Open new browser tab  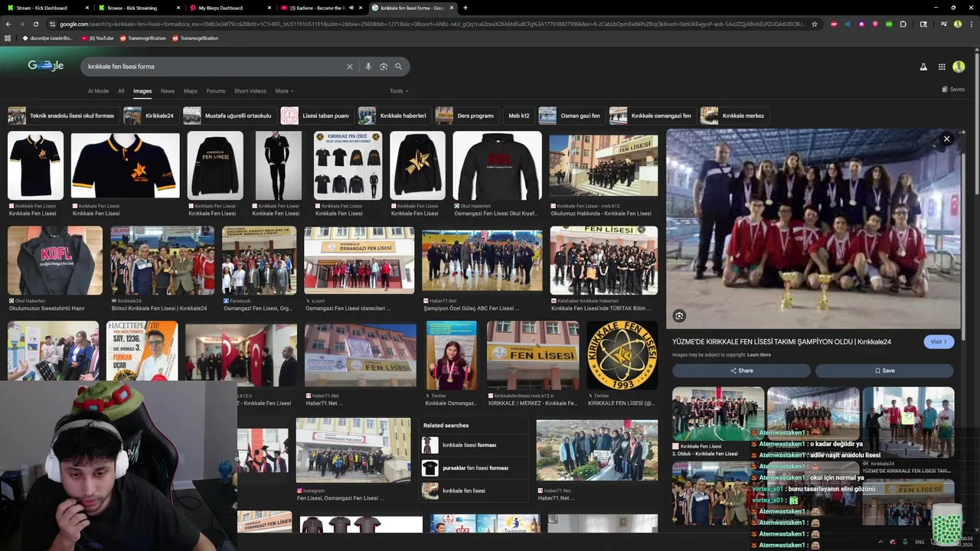click(x=465, y=8)
